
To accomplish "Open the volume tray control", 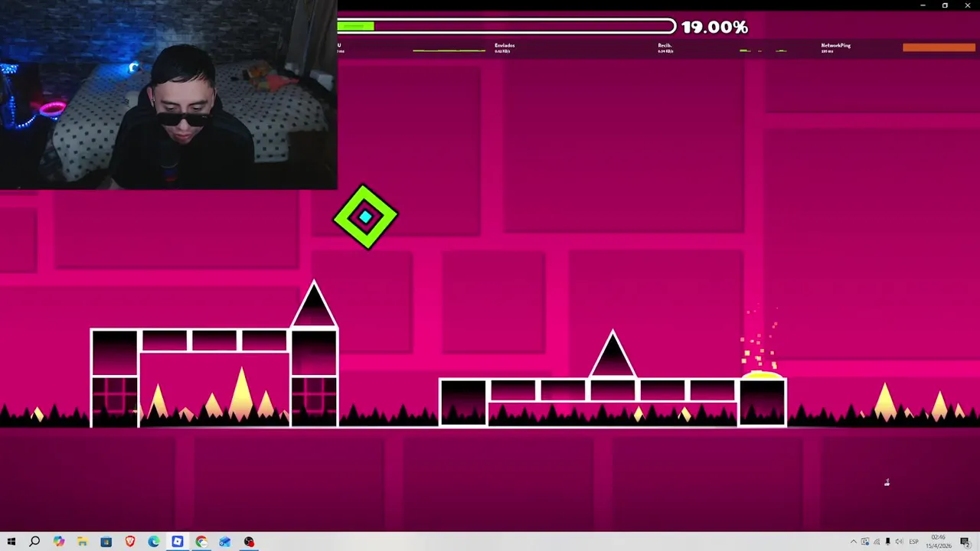I will (900, 542).
